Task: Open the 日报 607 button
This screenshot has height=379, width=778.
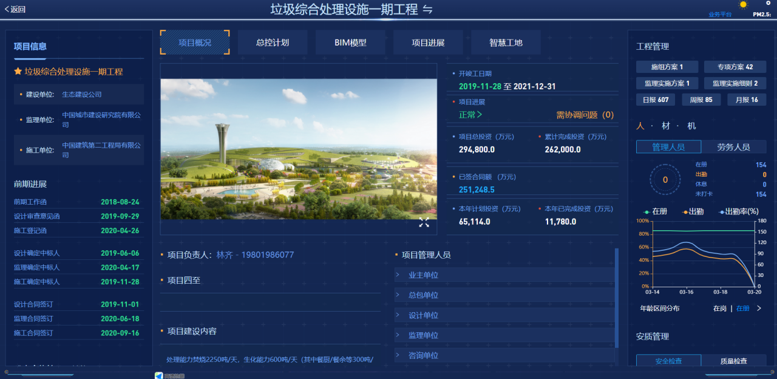Action: click(x=655, y=100)
